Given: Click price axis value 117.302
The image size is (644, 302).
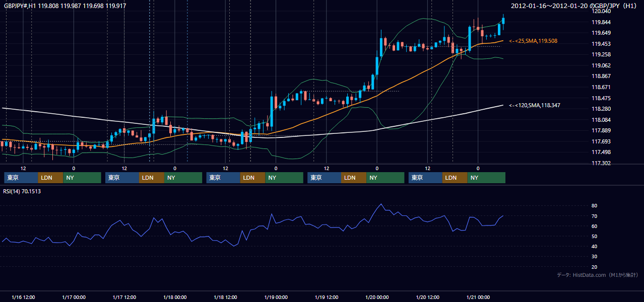Looking at the screenshot, I should point(601,164).
